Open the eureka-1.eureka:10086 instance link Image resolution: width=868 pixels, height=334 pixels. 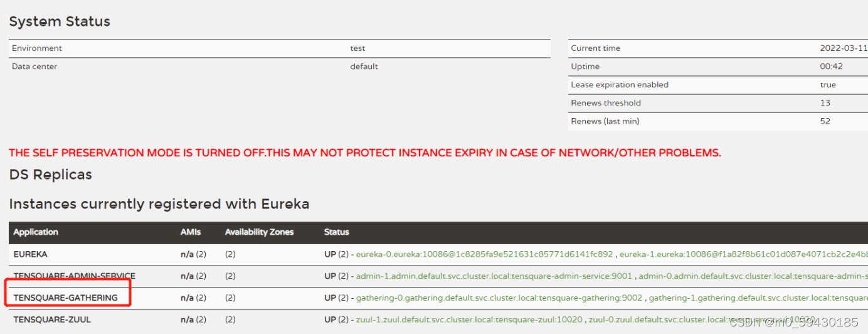(743, 254)
